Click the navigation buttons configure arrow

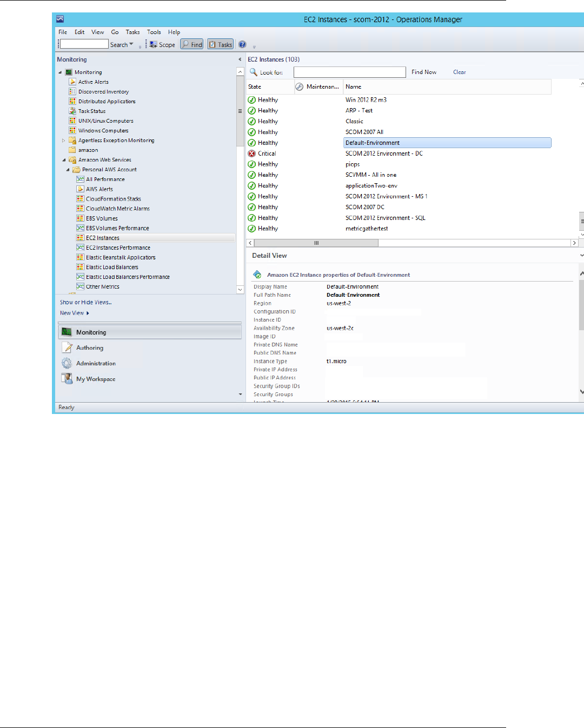coord(241,395)
